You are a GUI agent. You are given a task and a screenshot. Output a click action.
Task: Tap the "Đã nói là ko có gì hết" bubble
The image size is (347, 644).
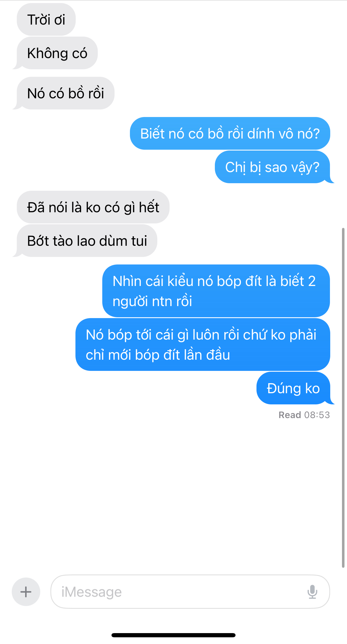(x=93, y=207)
